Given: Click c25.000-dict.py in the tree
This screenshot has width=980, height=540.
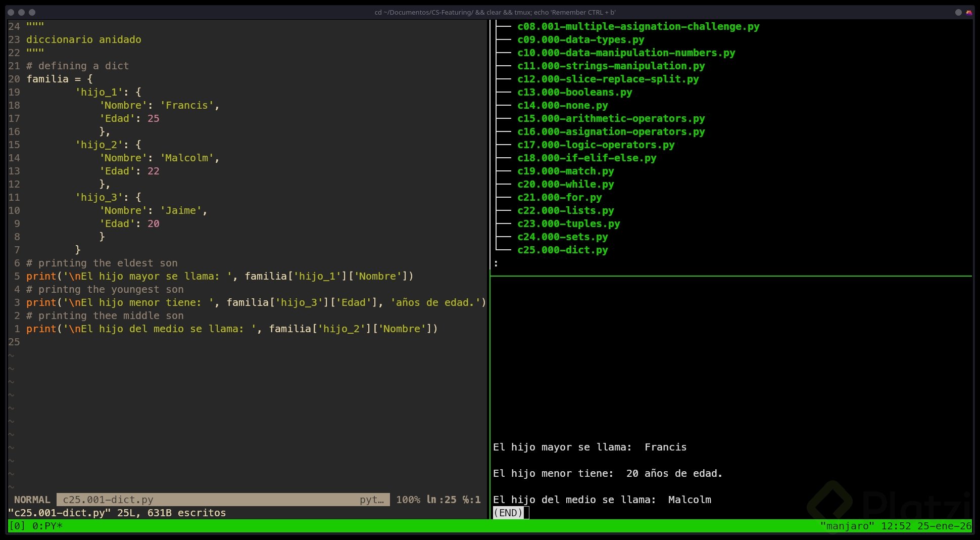Looking at the screenshot, I should [563, 250].
